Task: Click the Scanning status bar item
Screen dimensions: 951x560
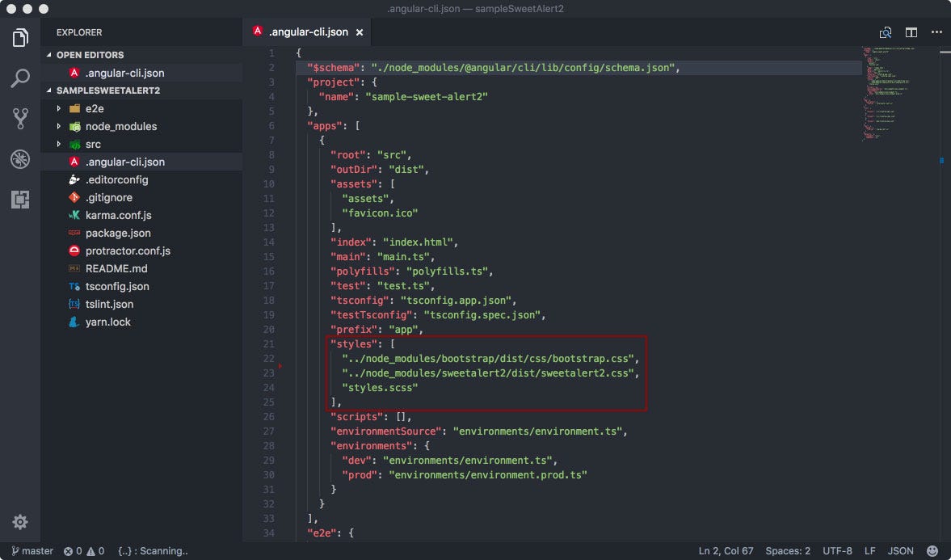Action: tap(153, 551)
